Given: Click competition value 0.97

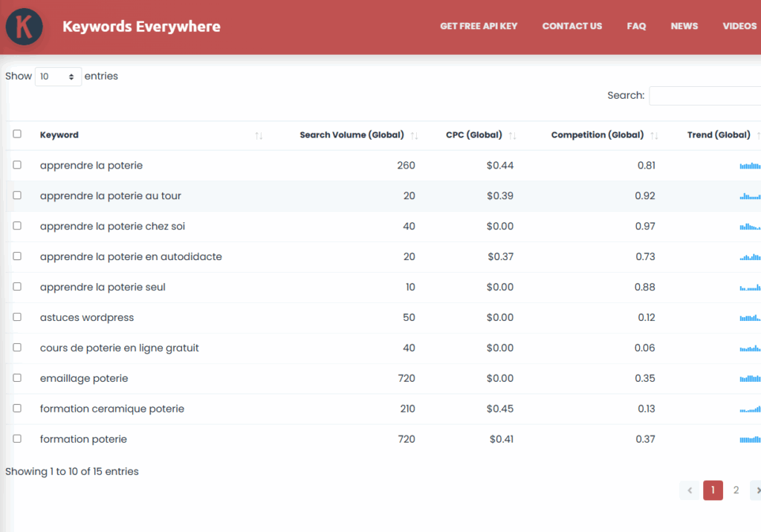Looking at the screenshot, I should tap(645, 226).
